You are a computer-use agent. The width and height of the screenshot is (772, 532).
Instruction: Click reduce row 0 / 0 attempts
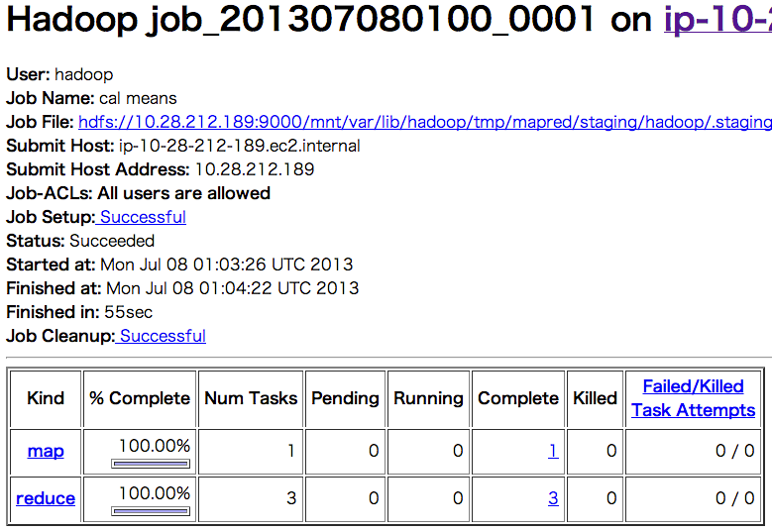coord(735,498)
